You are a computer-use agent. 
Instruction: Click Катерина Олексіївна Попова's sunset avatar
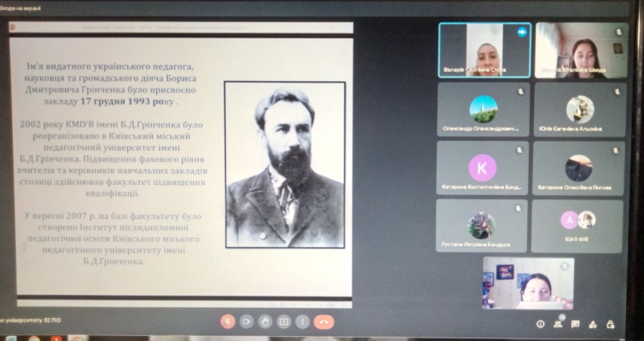coord(578,168)
